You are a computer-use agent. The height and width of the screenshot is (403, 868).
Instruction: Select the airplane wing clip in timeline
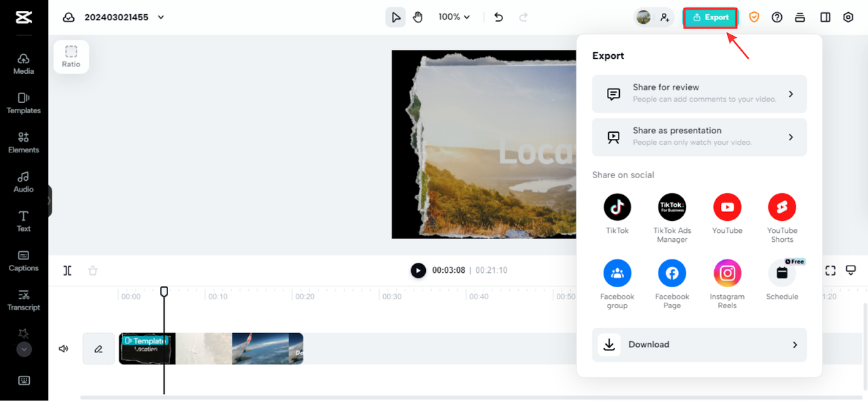tap(260, 349)
